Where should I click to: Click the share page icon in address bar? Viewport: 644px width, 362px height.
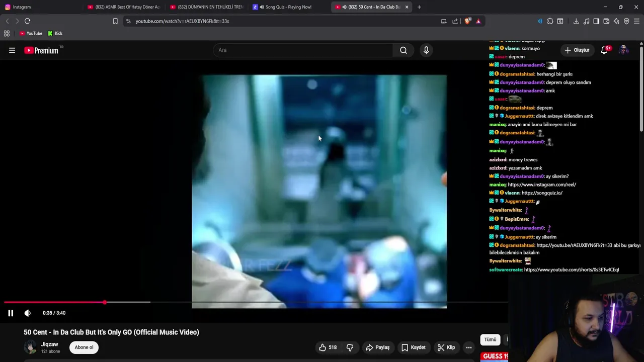tap(455, 21)
